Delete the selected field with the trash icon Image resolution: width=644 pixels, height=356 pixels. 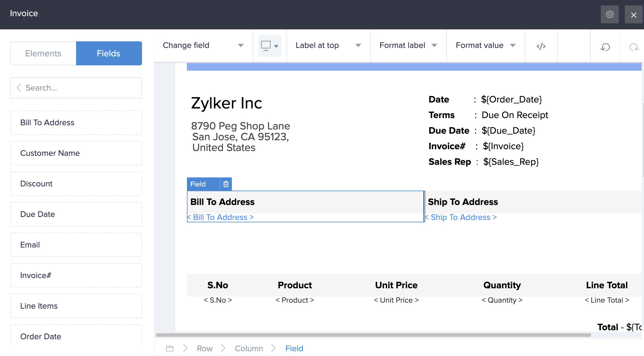pyautogui.click(x=226, y=184)
